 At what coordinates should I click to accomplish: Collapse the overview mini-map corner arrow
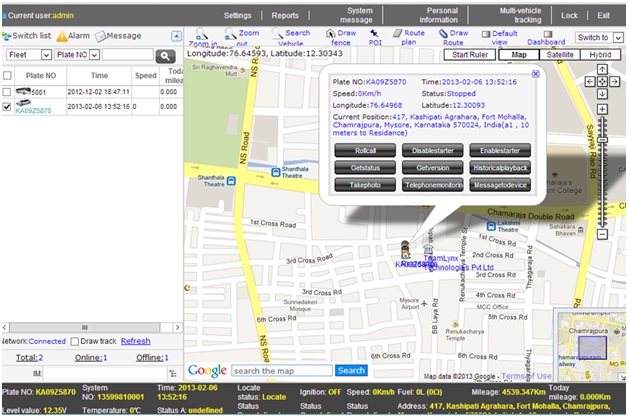(622, 377)
